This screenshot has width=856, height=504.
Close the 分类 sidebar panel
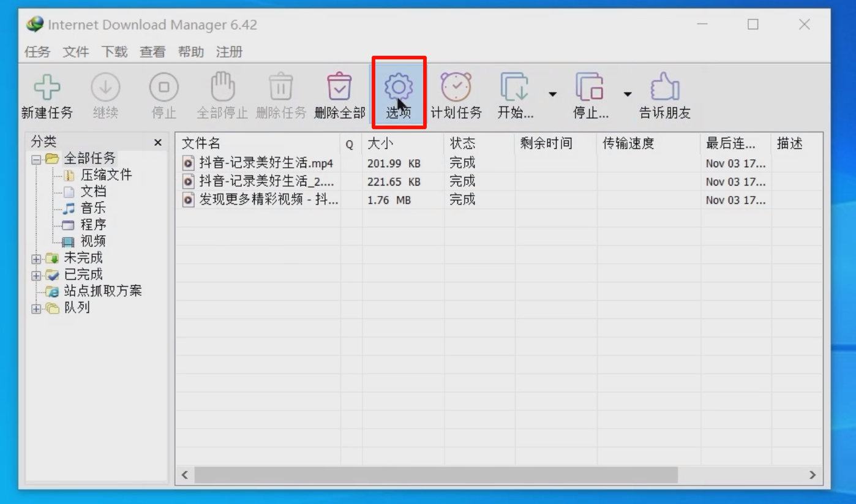[x=158, y=143]
